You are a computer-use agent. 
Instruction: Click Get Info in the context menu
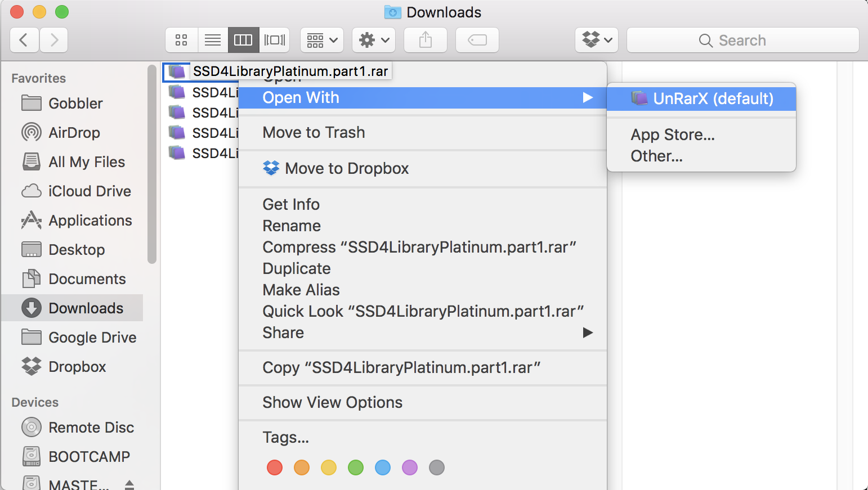click(x=291, y=205)
